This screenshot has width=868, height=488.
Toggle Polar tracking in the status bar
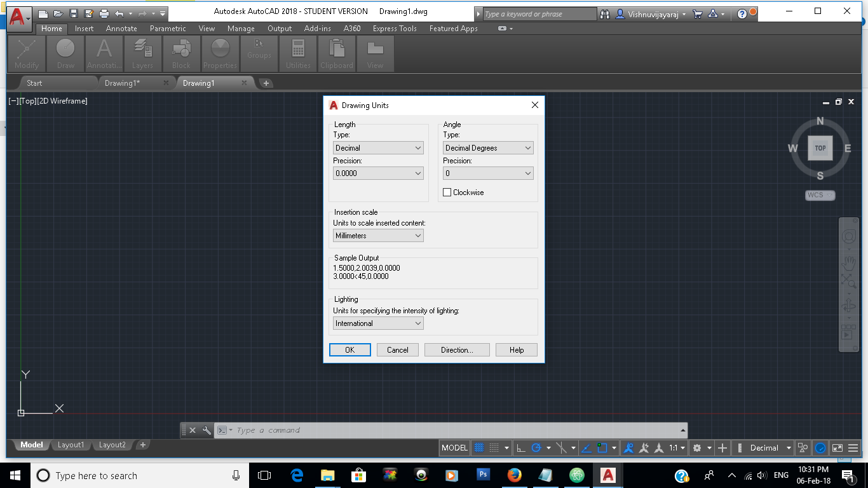tap(536, 448)
